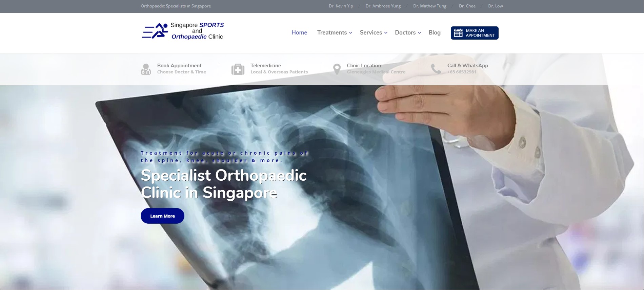Click the phone number +65 66532981

point(462,72)
